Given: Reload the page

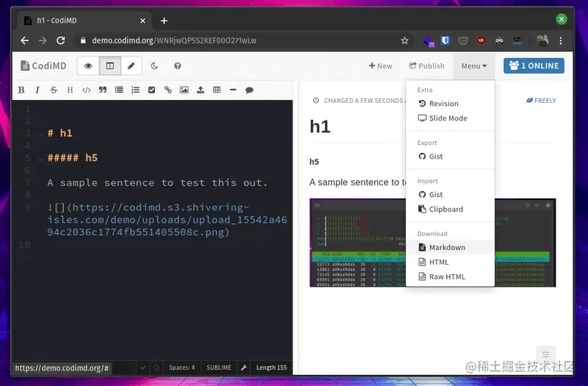Looking at the screenshot, I should point(61,40).
